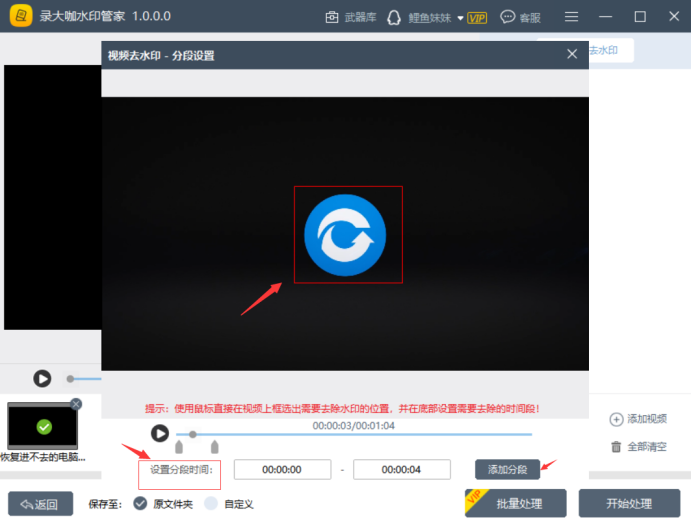
Task: Click the VIP badge
Action: [x=477, y=18]
